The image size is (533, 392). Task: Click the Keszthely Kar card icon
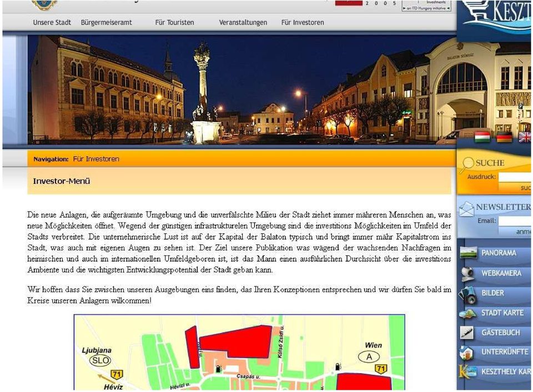[x=467, y=372]
